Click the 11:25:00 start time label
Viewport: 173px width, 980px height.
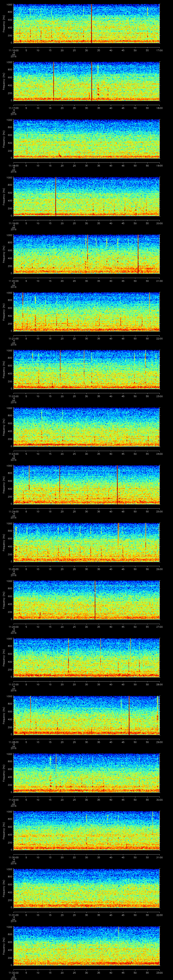[14, 569]
